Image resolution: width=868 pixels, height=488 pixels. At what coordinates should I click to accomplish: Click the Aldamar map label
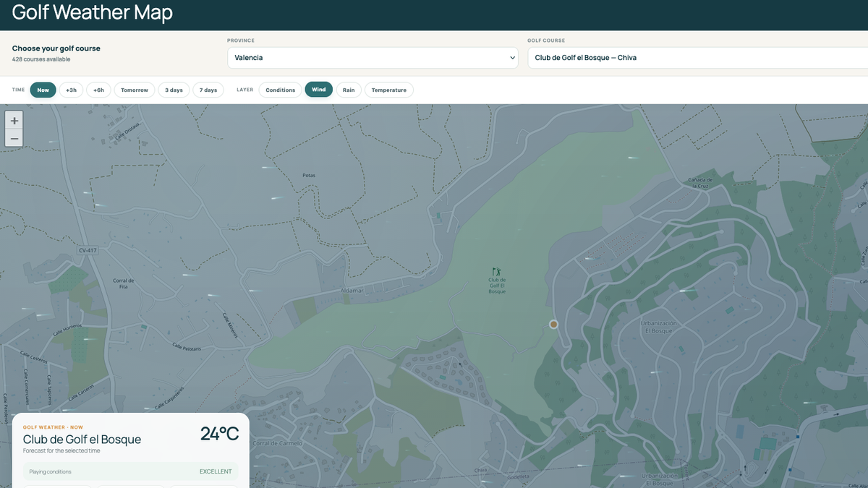pyautogui.click(x=351, y=291)
